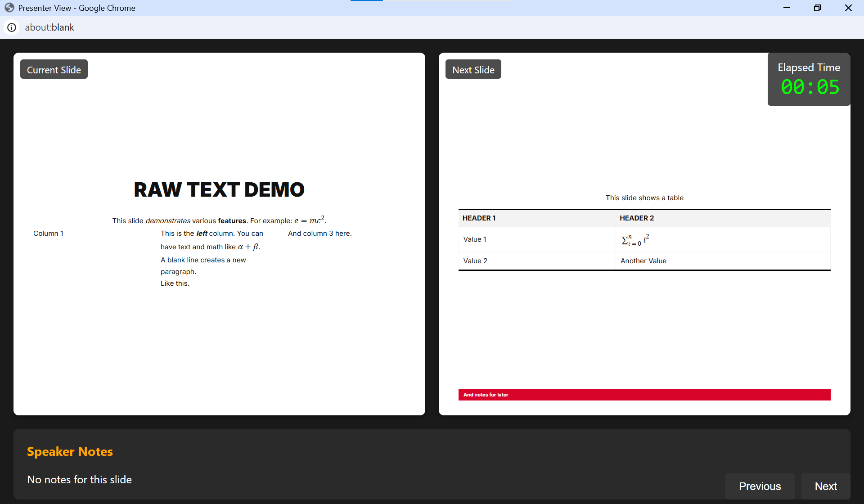Click the Another Value table cell
Screen dimensions: 864x504
pos(643,261)
